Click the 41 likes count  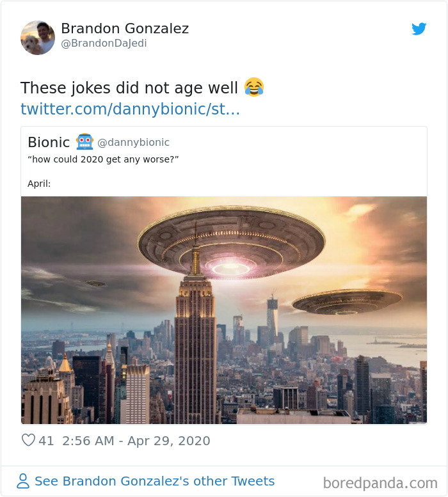pos(46,441)
